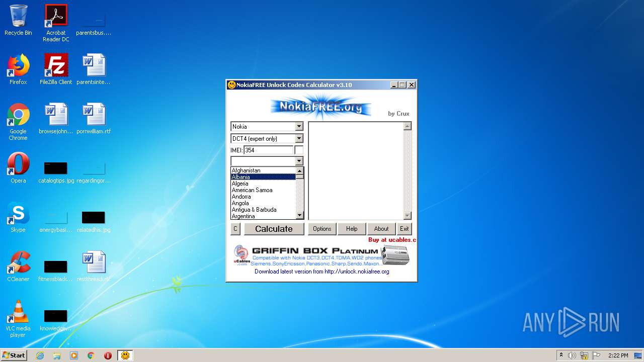This screenshot has height=362, width=644.
Task: Open the Action Center flag icon
Action: coord(596,355)
